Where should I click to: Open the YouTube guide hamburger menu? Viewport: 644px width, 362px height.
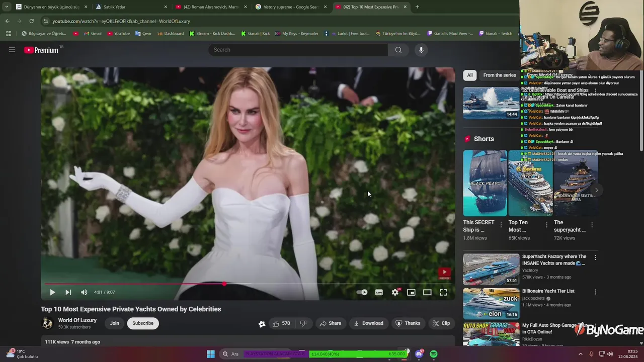pyautogui.click(x=12, y=50)
